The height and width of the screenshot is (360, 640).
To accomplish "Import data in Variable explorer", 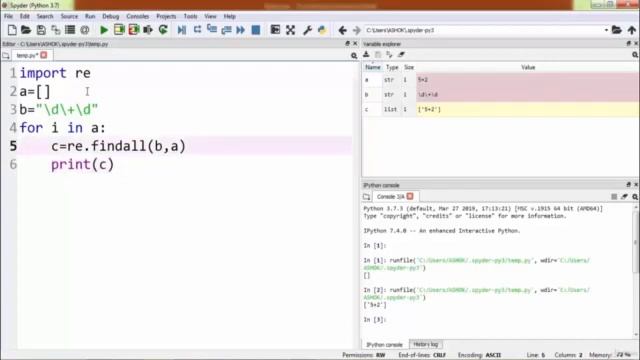I will pyautogui.click(x=367, y=55).
